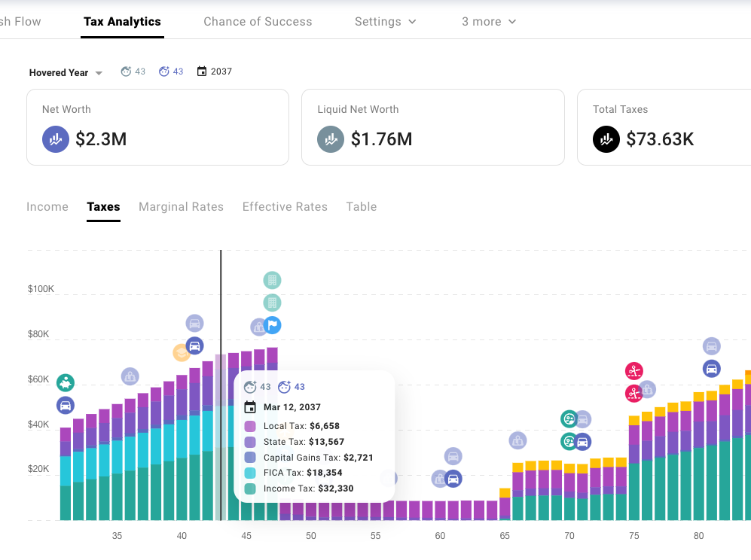Click the gray age badge showing 43
751x560 pixels.
(133, 71)
